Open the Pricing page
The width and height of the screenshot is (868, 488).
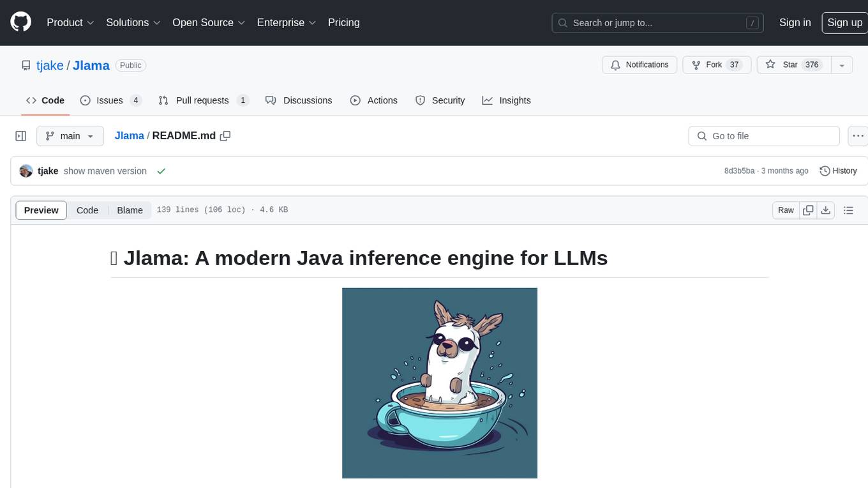tap(344, 22)
